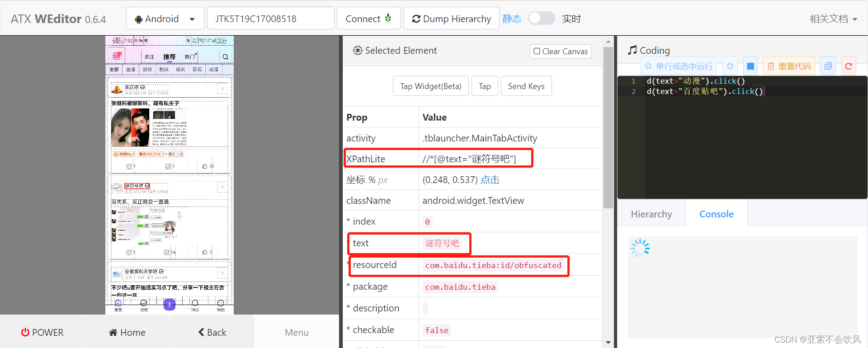Open the Android platform dropdown

pos(165,19)
